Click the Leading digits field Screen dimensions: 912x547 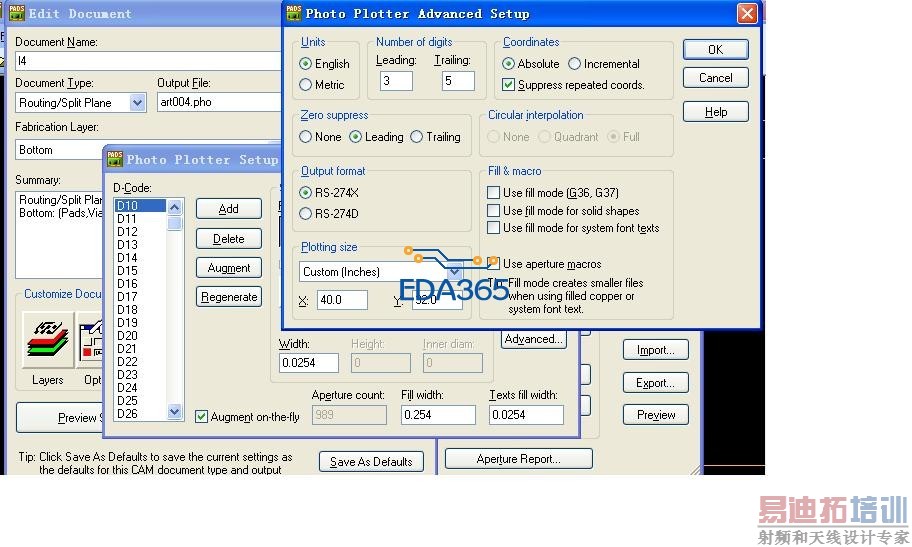pos(396,81)
